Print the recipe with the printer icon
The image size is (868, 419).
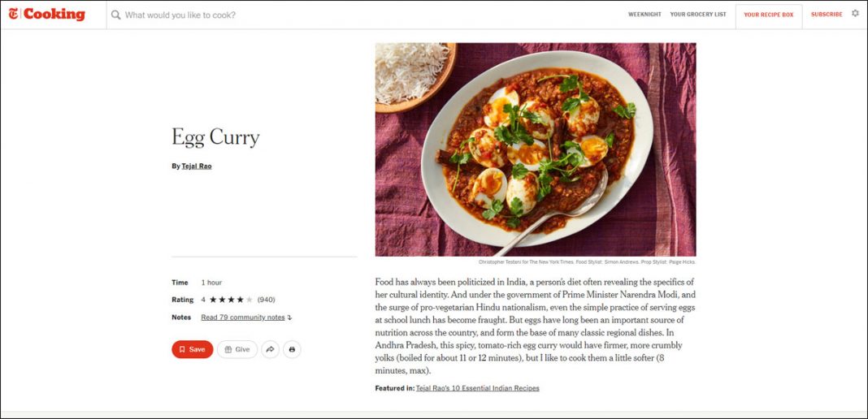tap(292, 349)
